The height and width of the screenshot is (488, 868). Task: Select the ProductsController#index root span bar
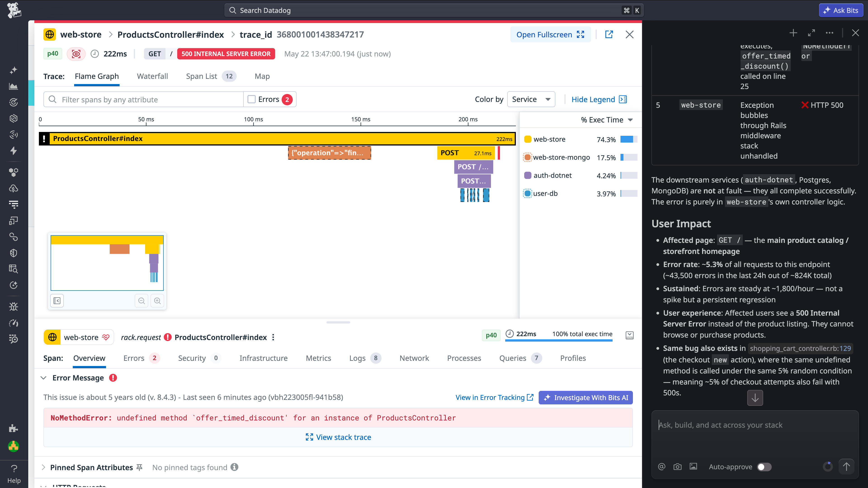(277, 138)
